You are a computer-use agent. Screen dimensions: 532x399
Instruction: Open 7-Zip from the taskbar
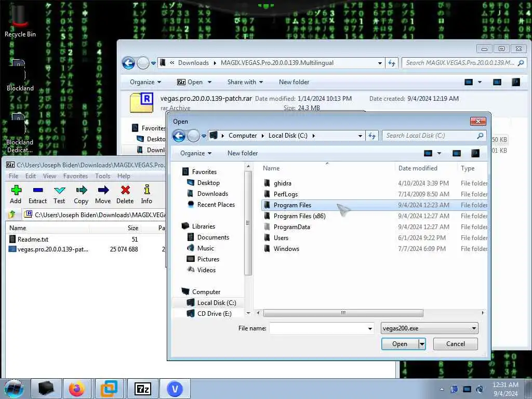click(x=143, y=389)
